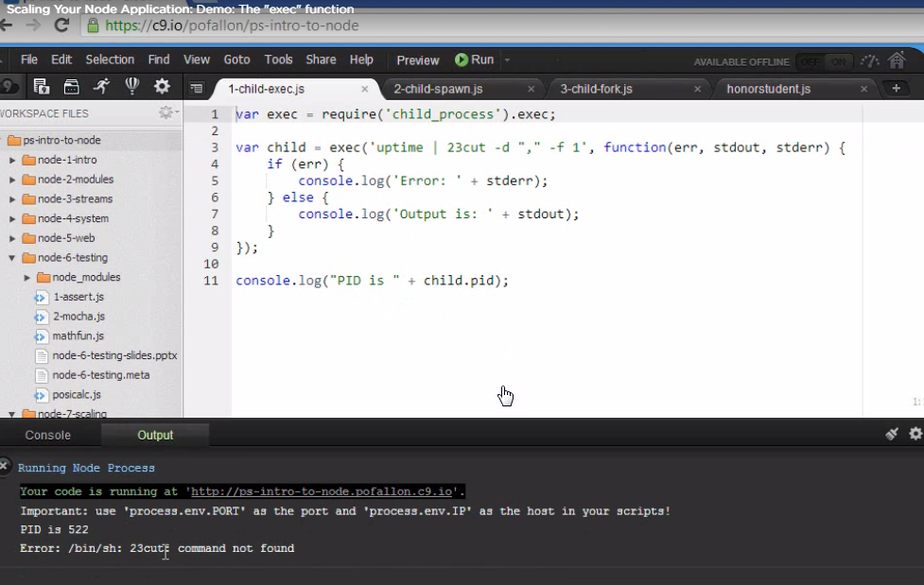Open the 2-mocha.js file icon
924x585 pixels.
pyautogui.click(x=40, y=317)
